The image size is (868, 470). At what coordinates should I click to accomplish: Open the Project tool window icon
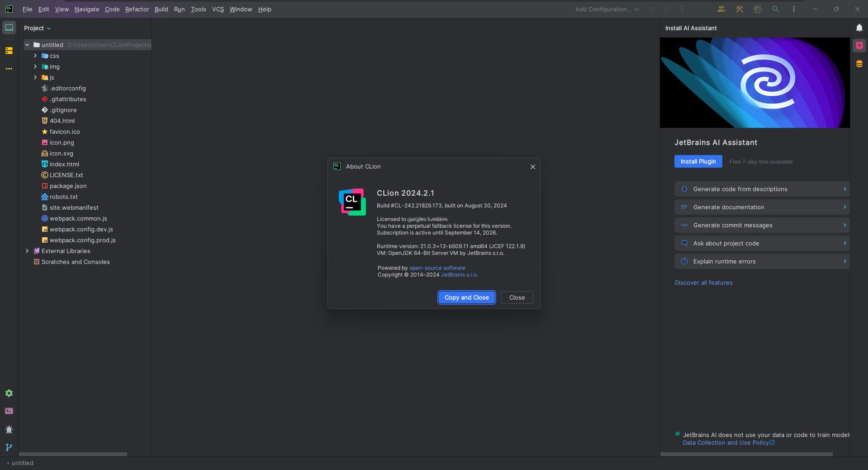pyautogui.click(x=9, y=28)
